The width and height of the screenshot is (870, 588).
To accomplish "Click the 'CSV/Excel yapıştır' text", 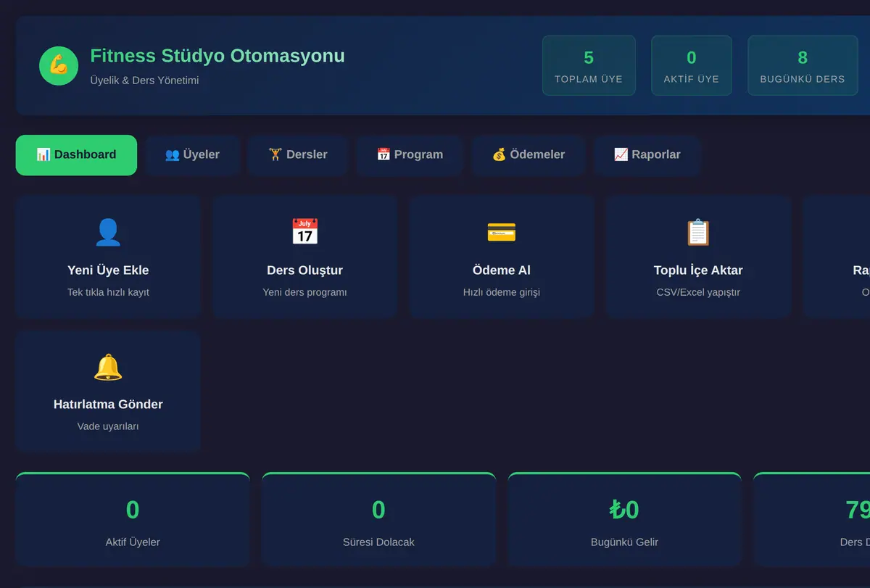I will [x=698, y=292].
